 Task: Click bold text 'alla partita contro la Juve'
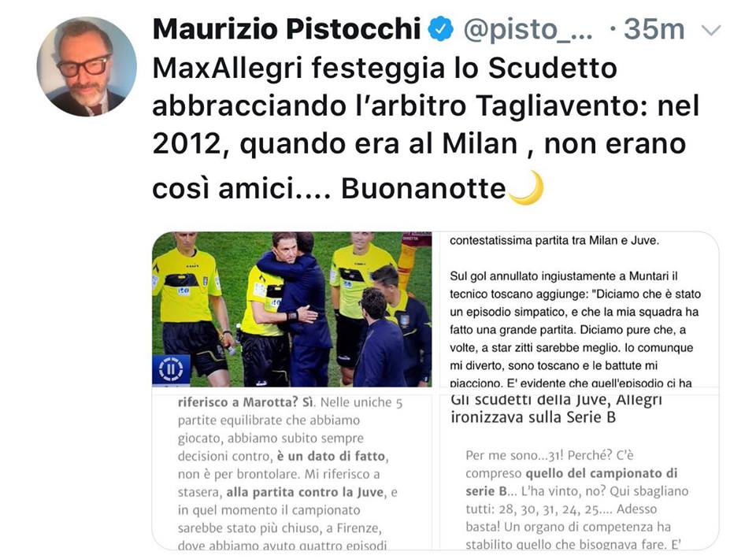pos(306,492)
